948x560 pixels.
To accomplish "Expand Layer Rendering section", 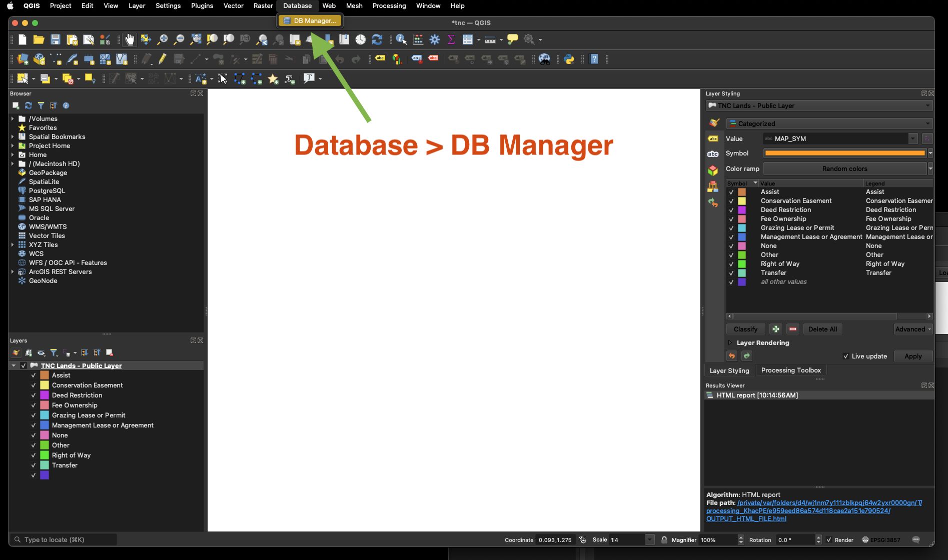I will (x=730, y=342).
